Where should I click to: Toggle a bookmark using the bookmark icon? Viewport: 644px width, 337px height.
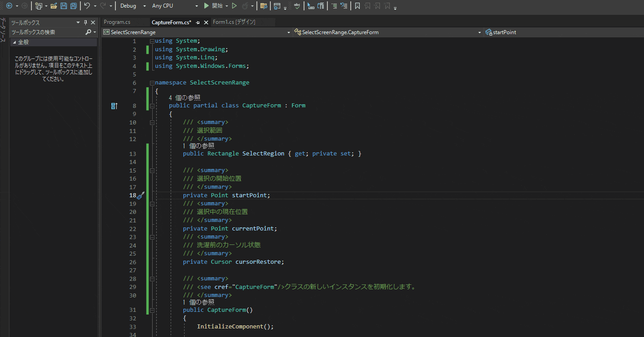click(357, 6)
